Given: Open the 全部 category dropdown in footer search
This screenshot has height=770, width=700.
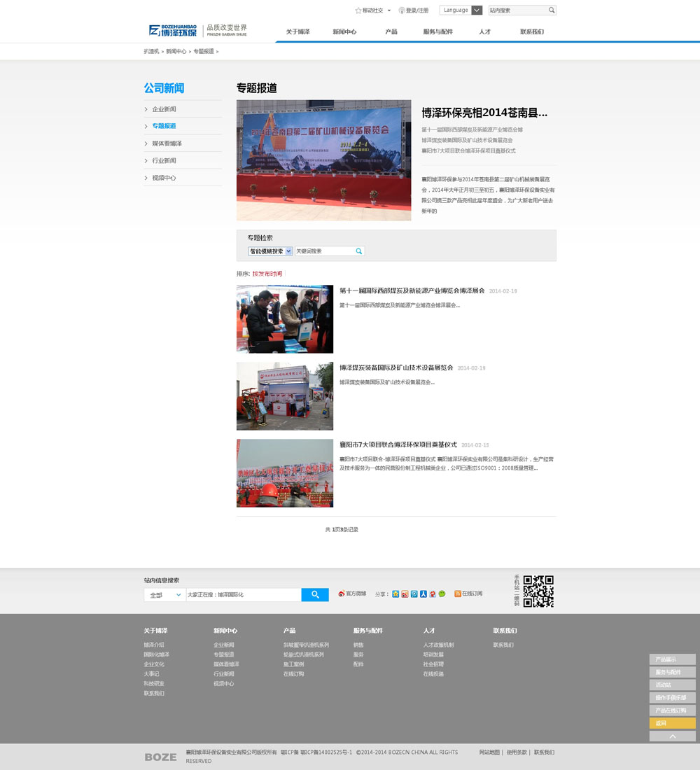Looking at the screenshot, I should [164, 595].
